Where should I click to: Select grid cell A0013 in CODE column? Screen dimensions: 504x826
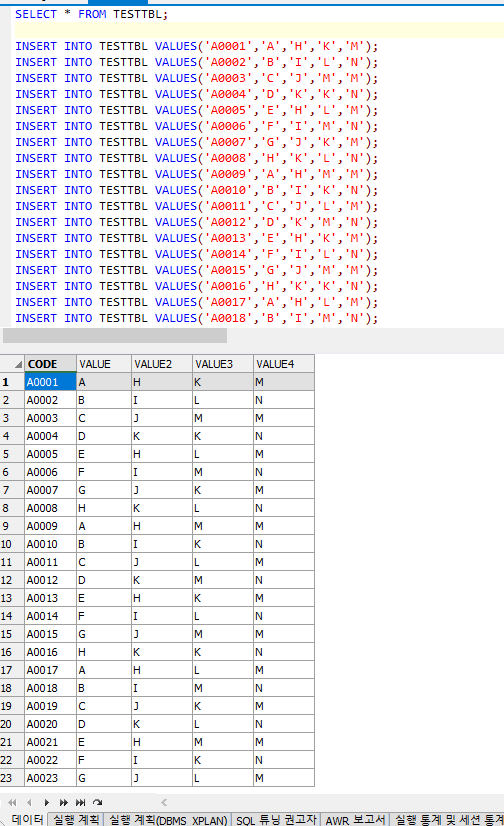point(50,598)
